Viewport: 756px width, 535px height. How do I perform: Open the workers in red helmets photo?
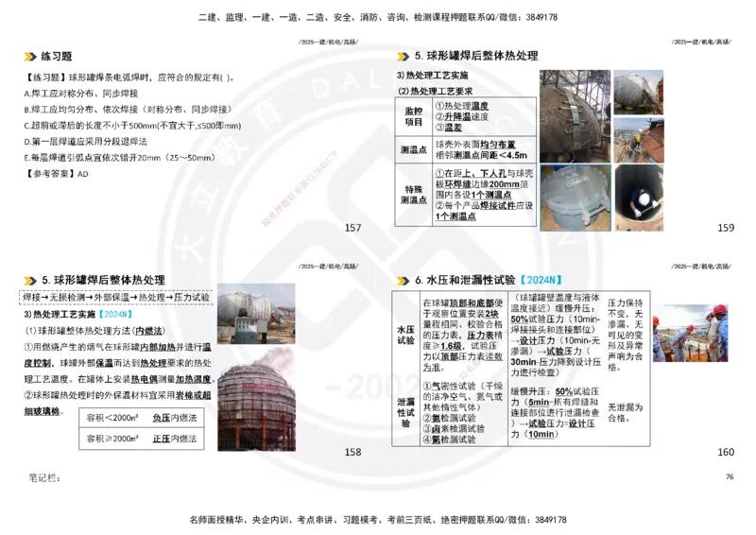pos(690,333)
